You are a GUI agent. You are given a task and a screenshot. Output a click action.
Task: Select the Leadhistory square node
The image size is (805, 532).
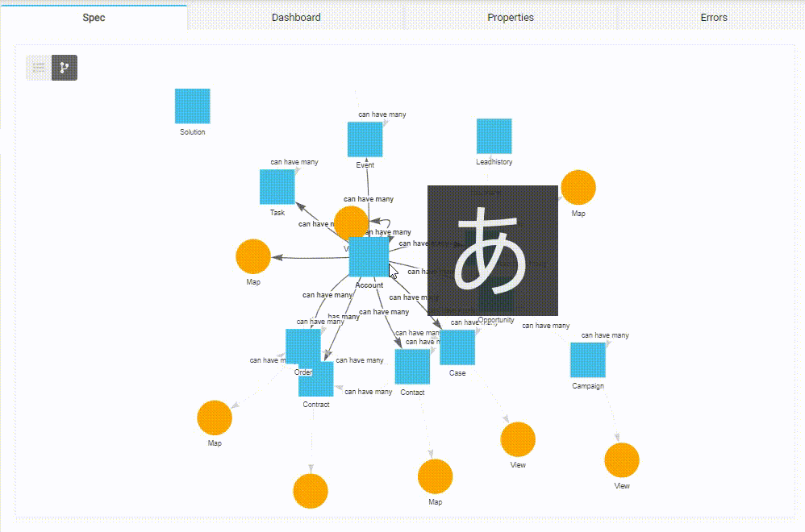tap(494, 136)
